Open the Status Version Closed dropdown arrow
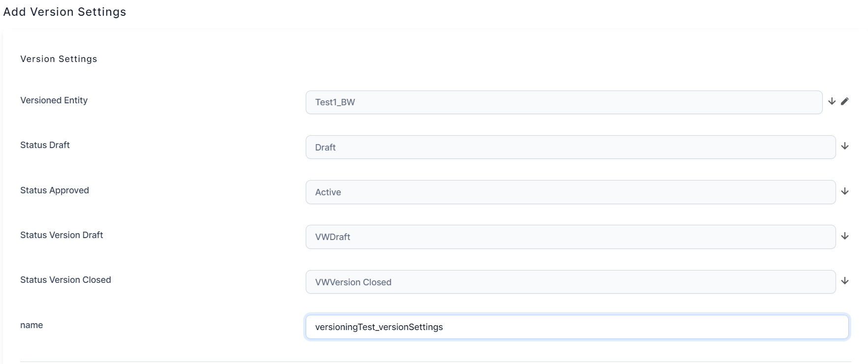Viewport: 868px width, 364px height. click(845, 281)
